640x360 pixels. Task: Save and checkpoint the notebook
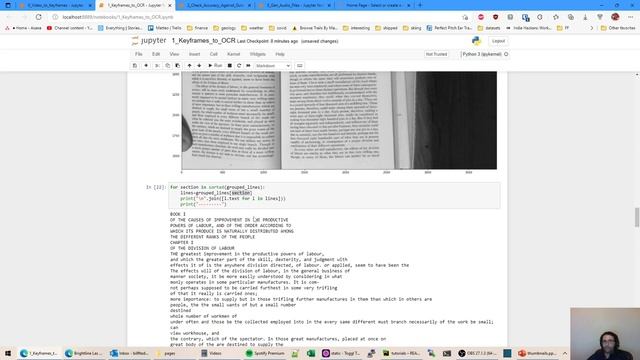tap(135, 66)
